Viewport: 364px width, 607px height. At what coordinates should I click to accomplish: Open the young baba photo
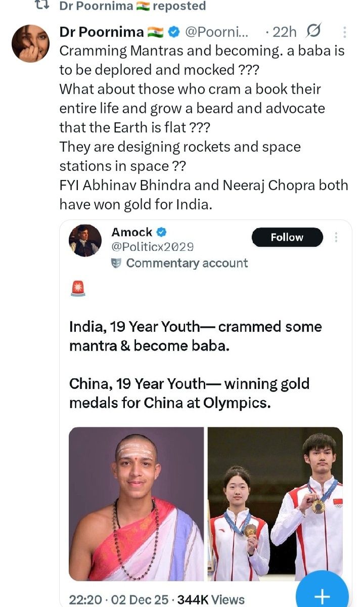coord(136,503)
